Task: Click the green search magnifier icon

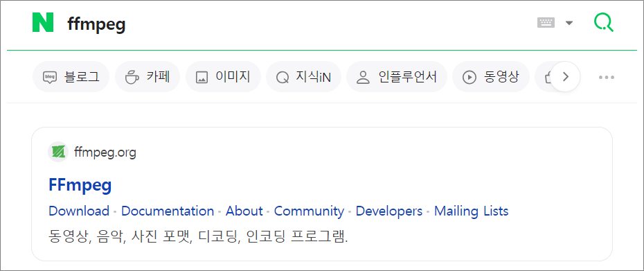Action: click(x=603, y=22)
